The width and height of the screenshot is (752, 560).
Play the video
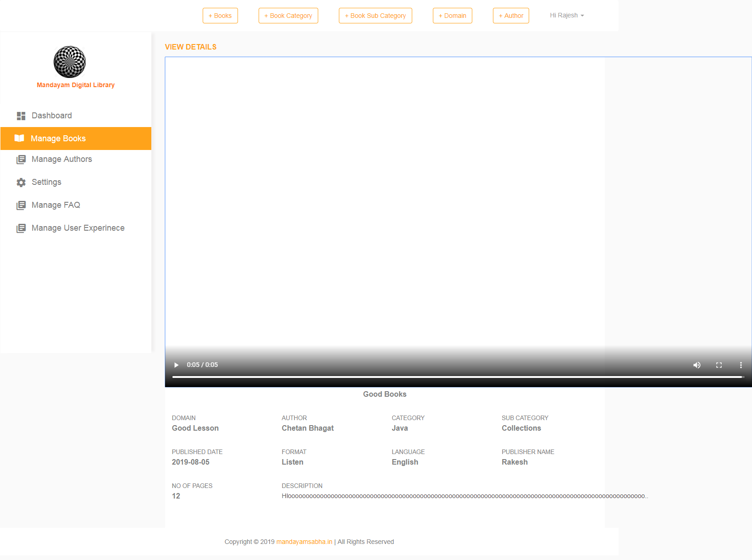pos(176,365)
